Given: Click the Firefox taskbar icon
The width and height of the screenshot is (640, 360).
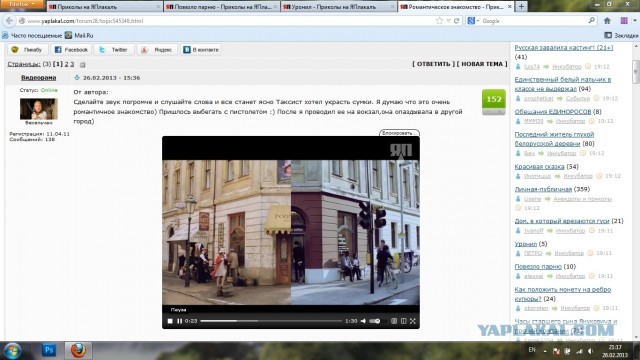Looking at the screenshot, I should point(78,350).
